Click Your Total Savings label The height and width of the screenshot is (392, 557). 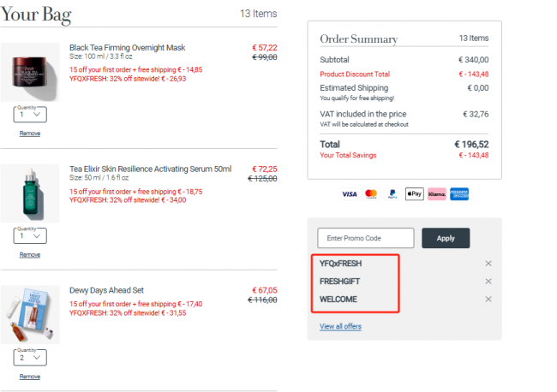[348, 156]
